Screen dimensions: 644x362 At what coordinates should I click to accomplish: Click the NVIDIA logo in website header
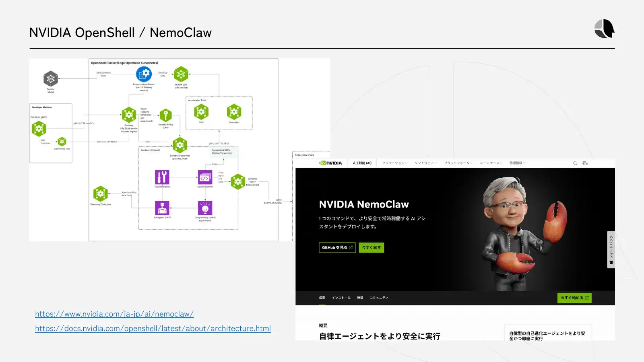[x=330, y=163]
